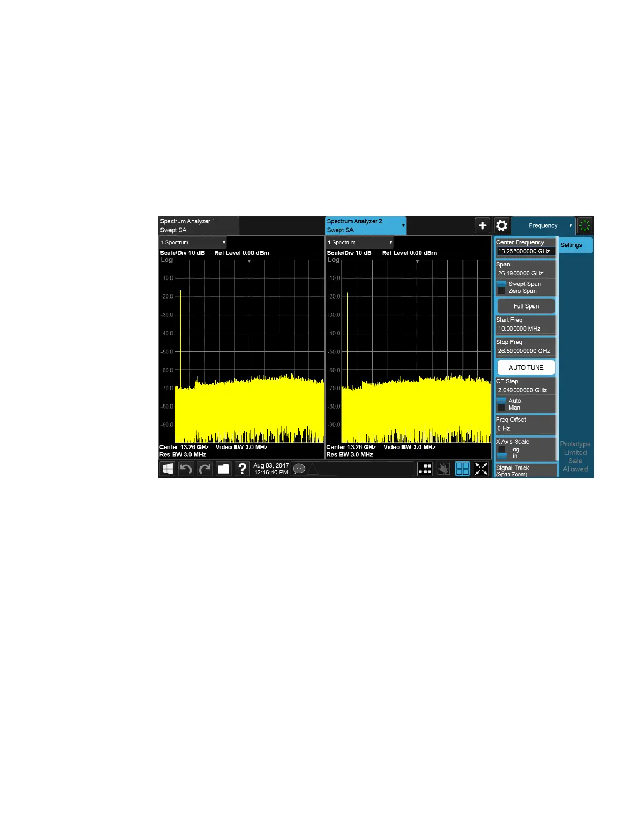Image resolution: width=644 pixels, height=834 pixels.
Task: Choose Log X Axis Scale
Action: [x=509, y=449]
